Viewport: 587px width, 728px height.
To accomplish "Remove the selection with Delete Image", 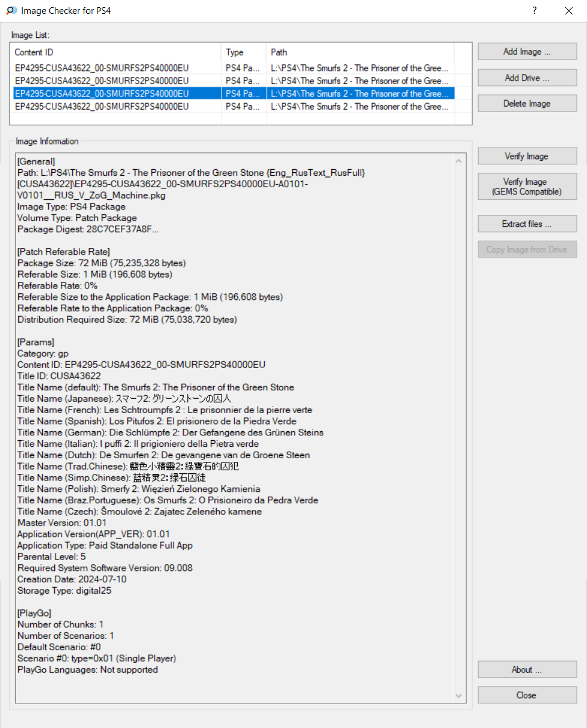I will coord(527,104).
